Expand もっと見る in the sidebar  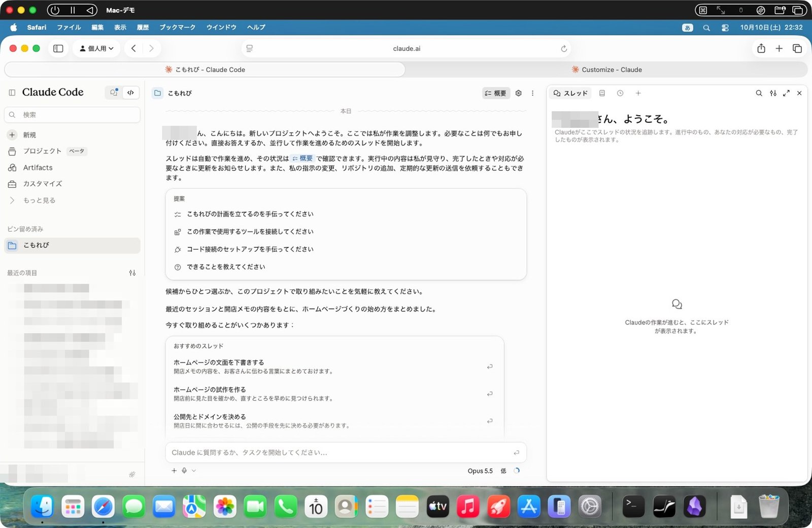pos(72,201)
